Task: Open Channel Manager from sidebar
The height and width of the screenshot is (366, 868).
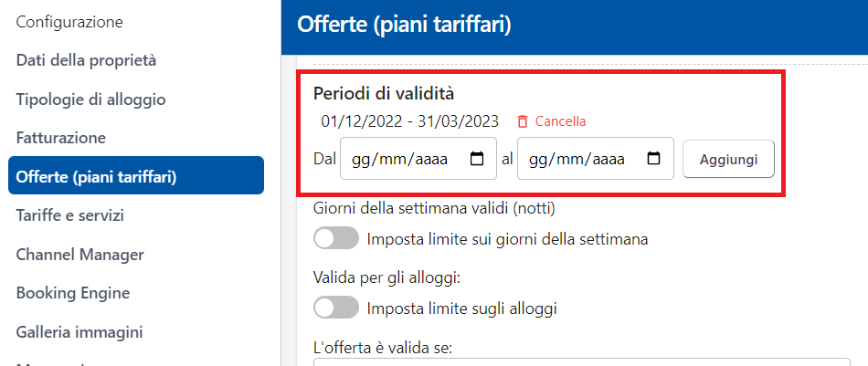Action: click(x=79, y=255)
